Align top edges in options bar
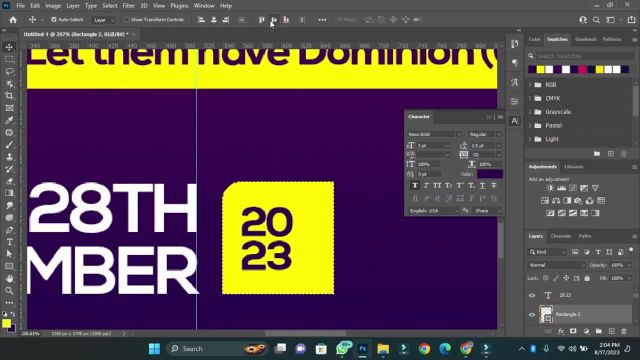The width and height of the screenshot is (640, 360). (x=262, y=20)
